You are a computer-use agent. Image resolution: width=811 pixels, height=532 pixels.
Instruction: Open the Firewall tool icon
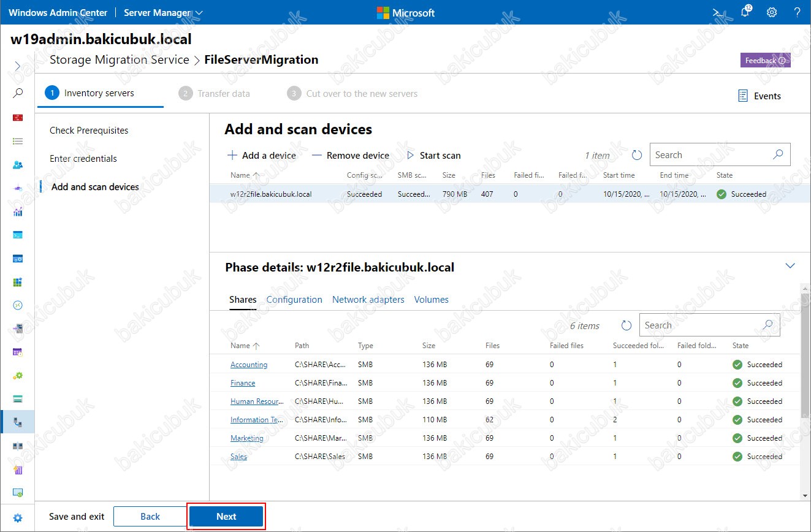(x=18, y=117)
